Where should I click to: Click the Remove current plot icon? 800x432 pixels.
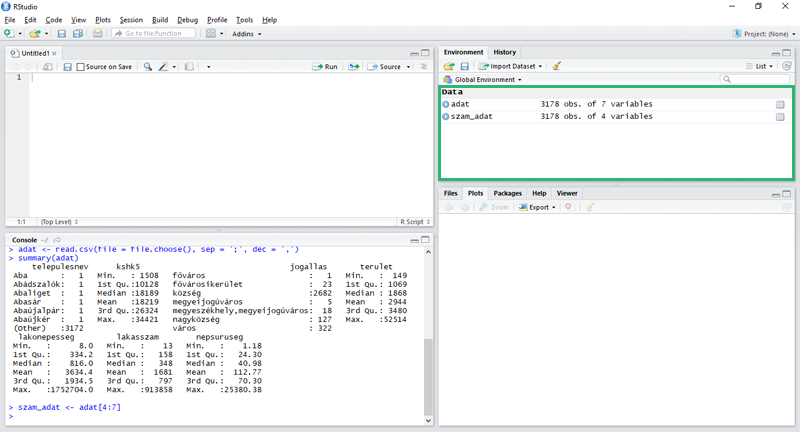click(569, 207)
